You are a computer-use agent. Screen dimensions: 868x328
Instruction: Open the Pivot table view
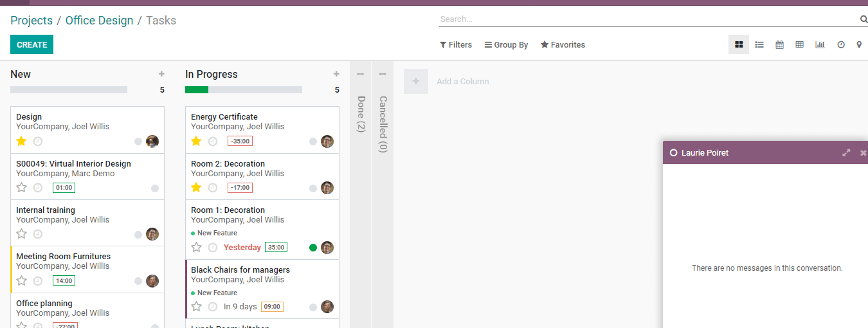pos(799,44)
